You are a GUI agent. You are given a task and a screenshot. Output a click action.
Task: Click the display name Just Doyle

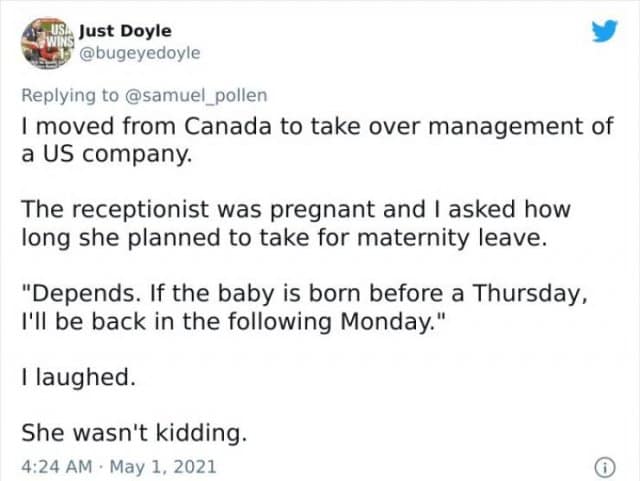click(125, 30)
